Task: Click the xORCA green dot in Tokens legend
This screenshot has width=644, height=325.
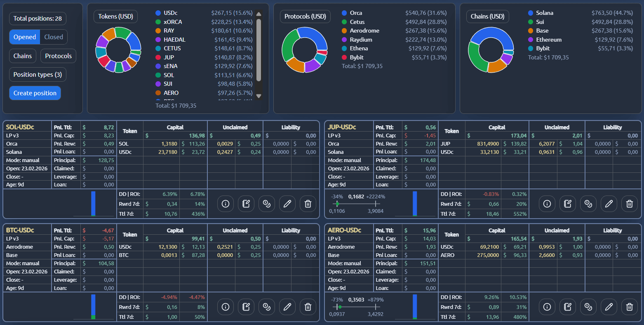Action: [158, 22]
